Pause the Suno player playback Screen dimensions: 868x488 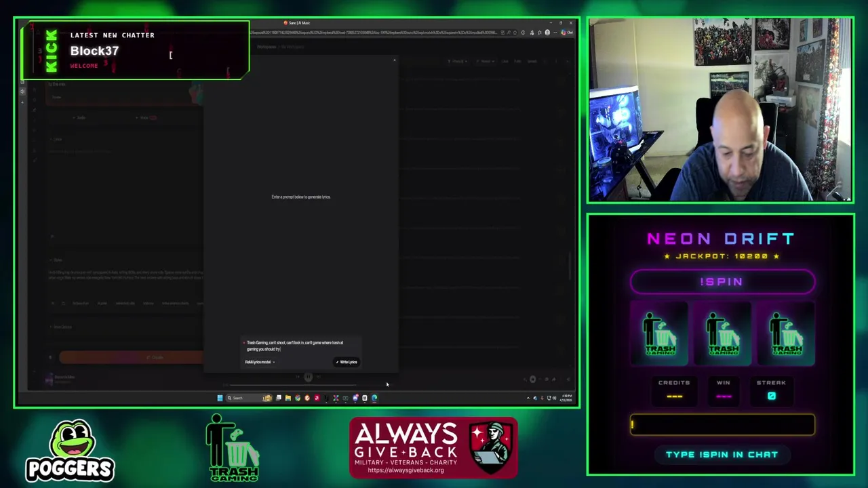coord(308,377)
